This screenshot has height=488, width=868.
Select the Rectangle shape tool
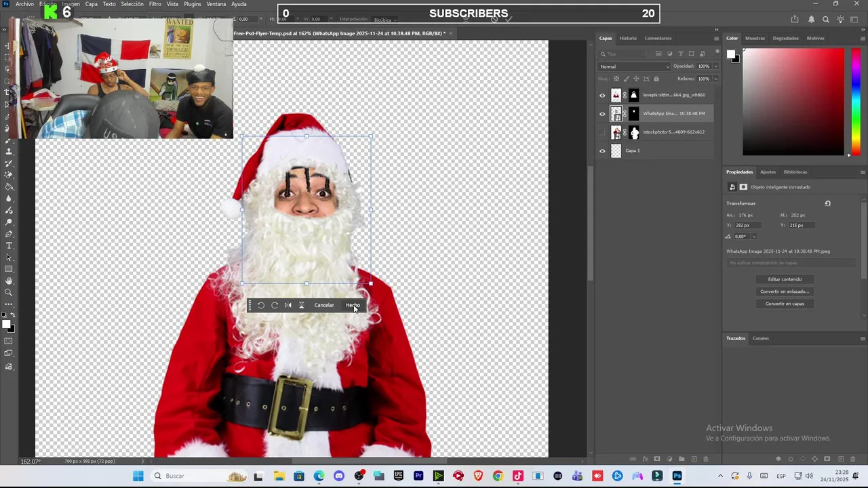[x=9, y=269]
